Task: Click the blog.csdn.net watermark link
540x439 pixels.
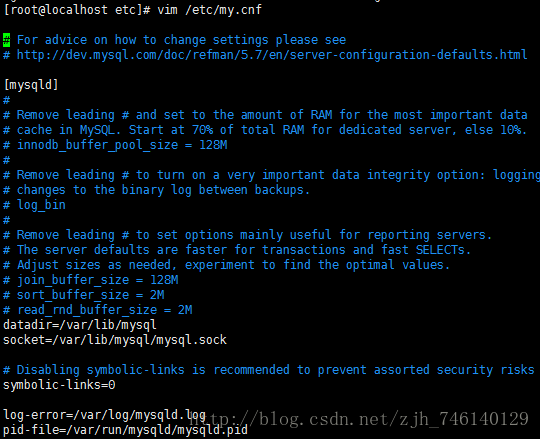Action: coord(359,419)
